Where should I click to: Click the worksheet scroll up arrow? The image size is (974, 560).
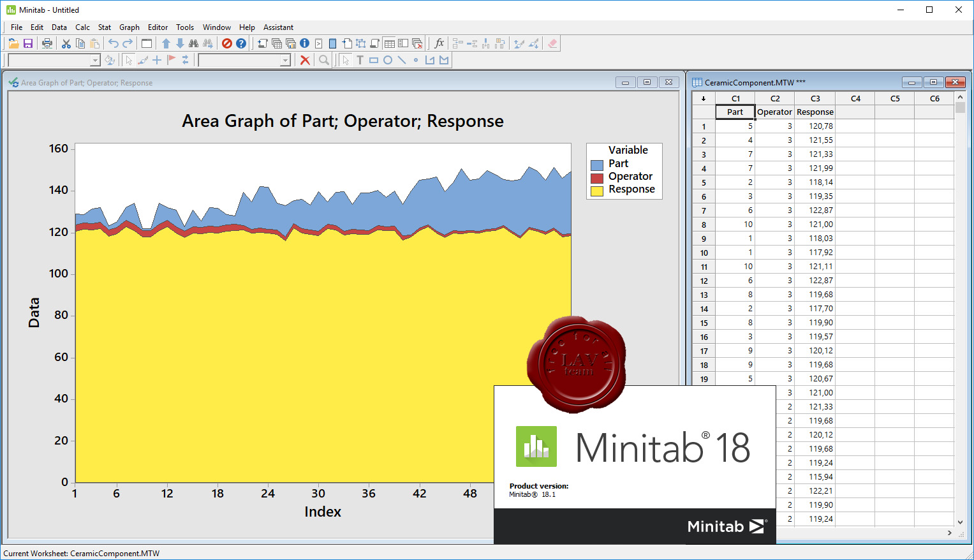pyautogui.click(x=960, y=98)
